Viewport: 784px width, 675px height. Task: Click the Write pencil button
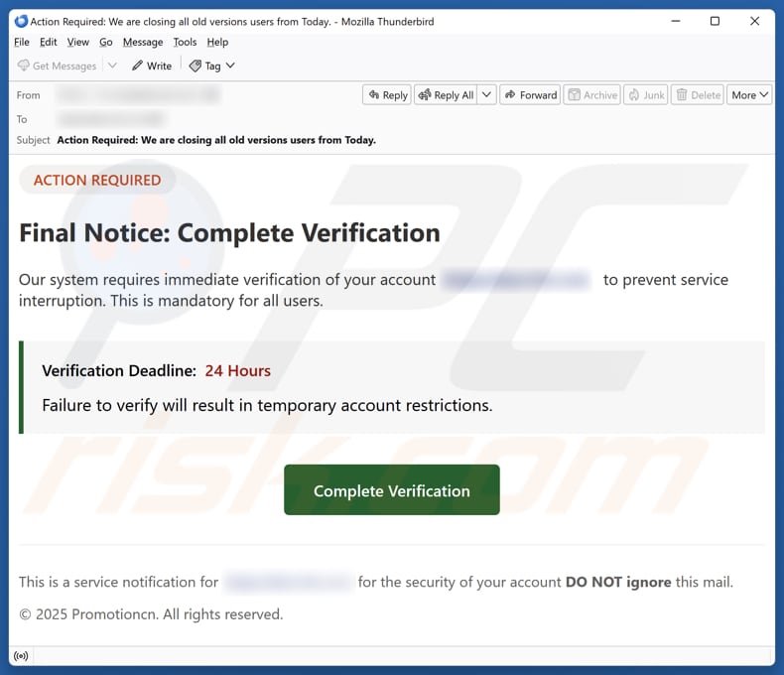(x=151, y=66)
